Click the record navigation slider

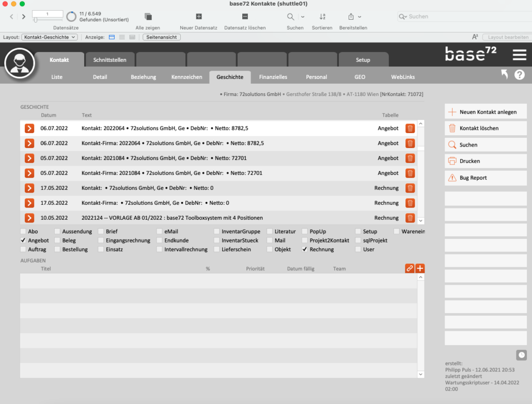[36, 20]
